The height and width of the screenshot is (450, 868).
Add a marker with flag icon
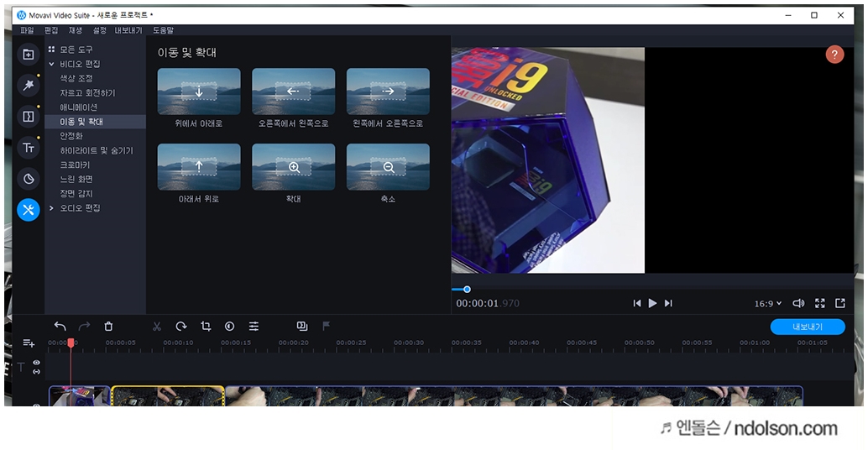(326, 326)
